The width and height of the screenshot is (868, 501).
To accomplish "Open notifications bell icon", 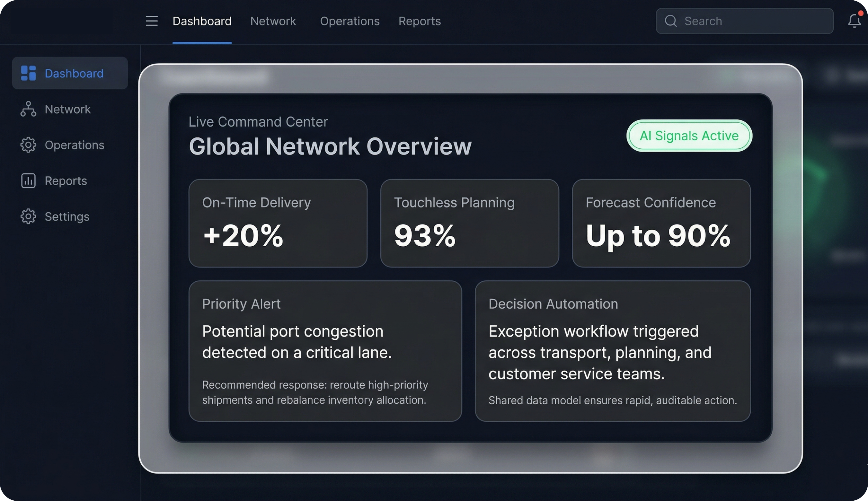I will [854, 21].
